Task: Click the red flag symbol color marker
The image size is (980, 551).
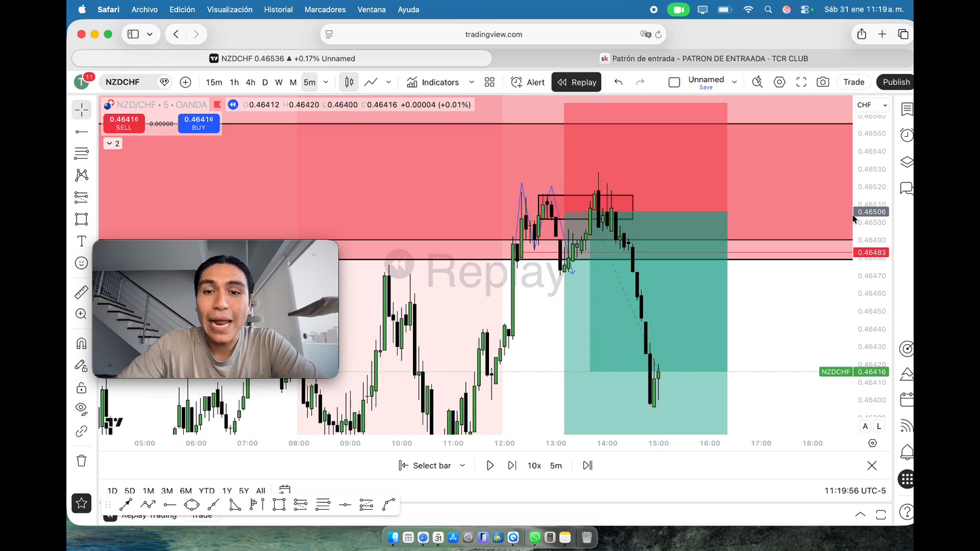Action: tap(217, 104)
